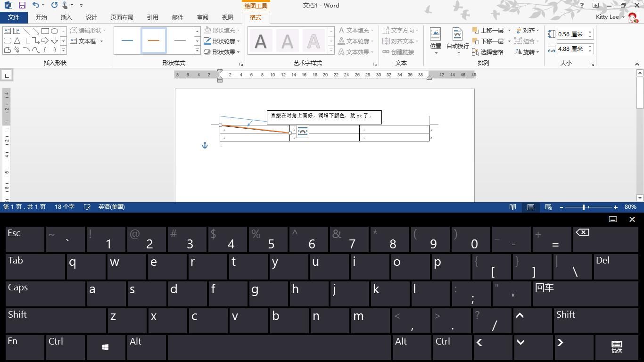Viewport: 644px width, 362px height.
Task: Open the 文件 (File) menu
Action: click(14, 17)
